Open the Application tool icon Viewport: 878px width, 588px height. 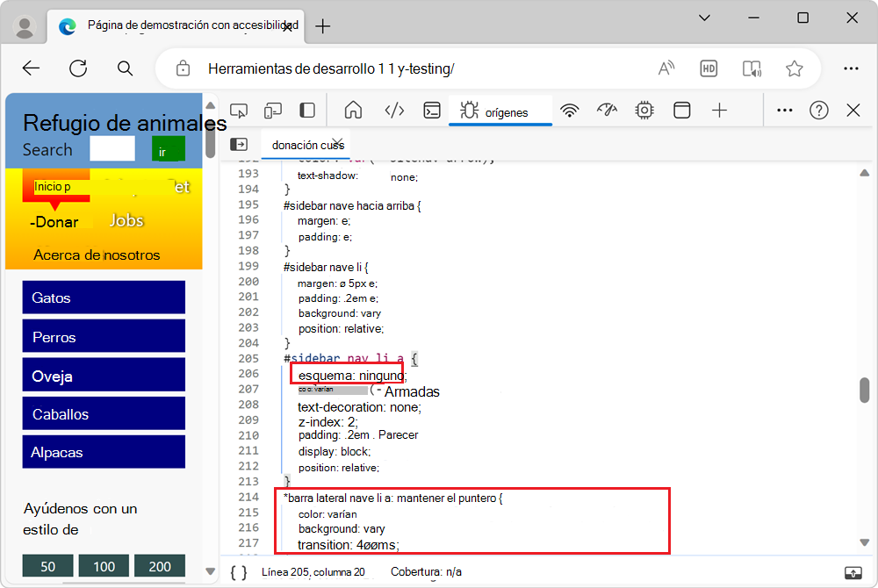tap(681, 111)
